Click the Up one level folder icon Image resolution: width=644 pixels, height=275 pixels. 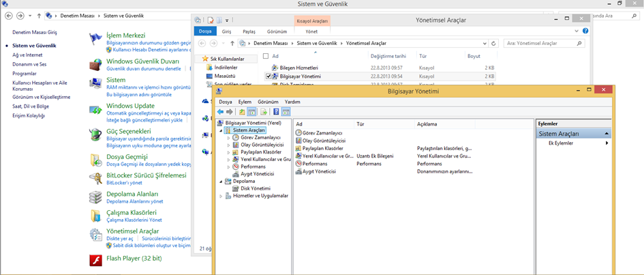[x=243, y=111]
